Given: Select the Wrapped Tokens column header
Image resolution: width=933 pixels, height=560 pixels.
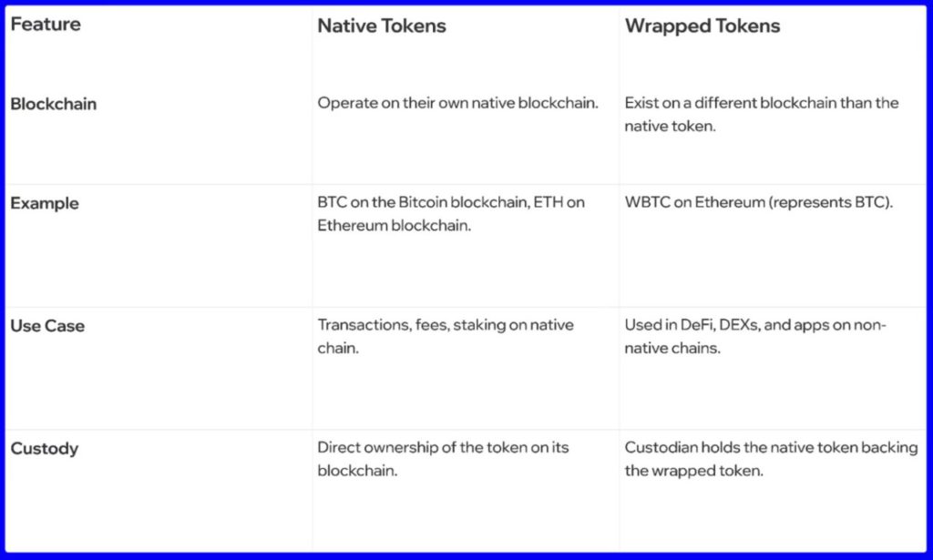Looking at the screenshot, I should click(702, 26).
